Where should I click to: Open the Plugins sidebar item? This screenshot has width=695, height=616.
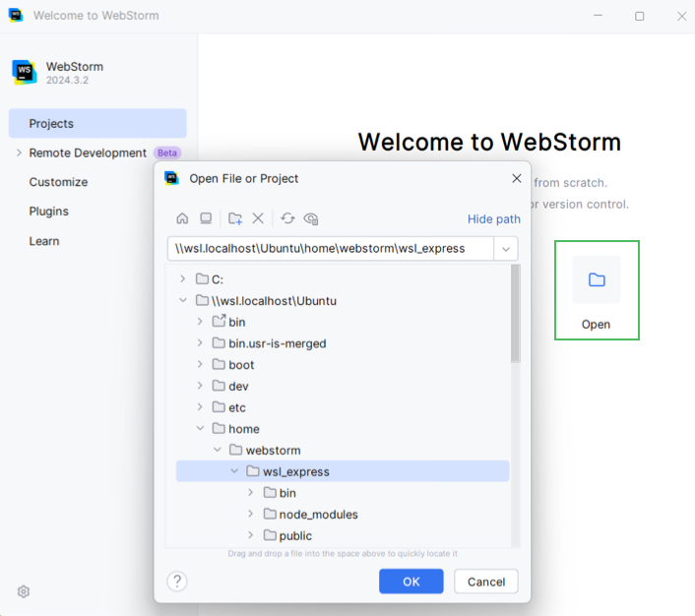coord(49,212)
